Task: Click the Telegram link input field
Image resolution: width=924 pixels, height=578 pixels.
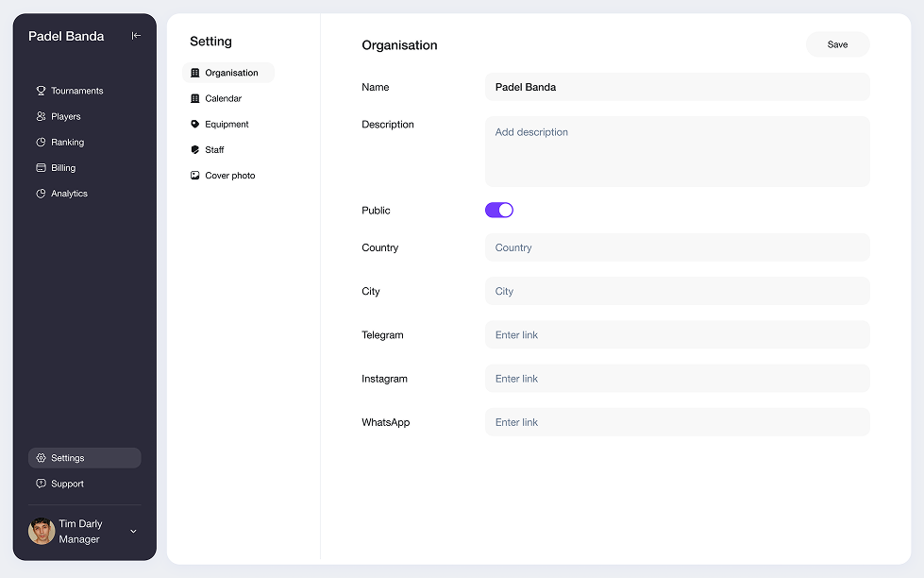Action: 677,334
